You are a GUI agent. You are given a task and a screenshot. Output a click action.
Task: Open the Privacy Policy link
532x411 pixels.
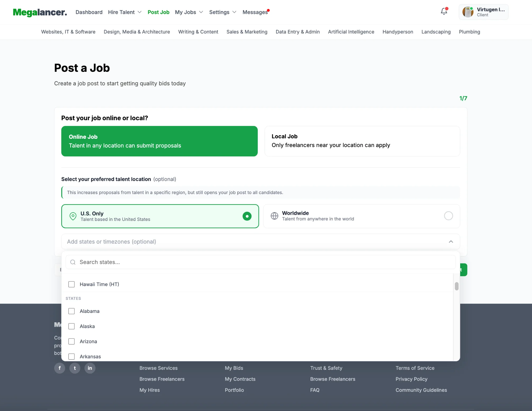coord(411,379)
